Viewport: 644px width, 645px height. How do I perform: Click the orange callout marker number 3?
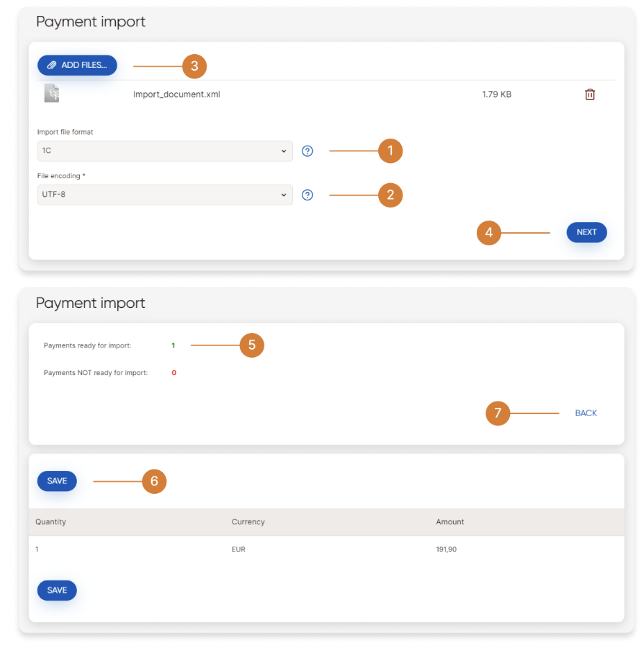[194, 66]
